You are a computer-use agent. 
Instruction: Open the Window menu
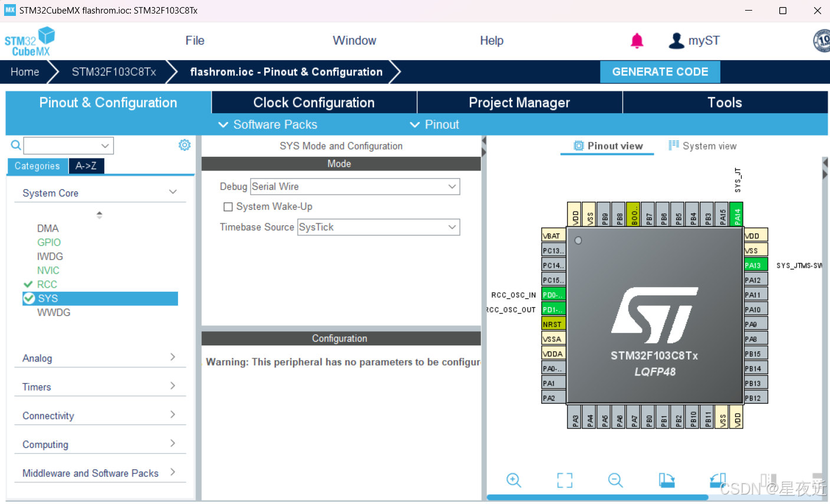pyautogui.click(x=354, y=41)
